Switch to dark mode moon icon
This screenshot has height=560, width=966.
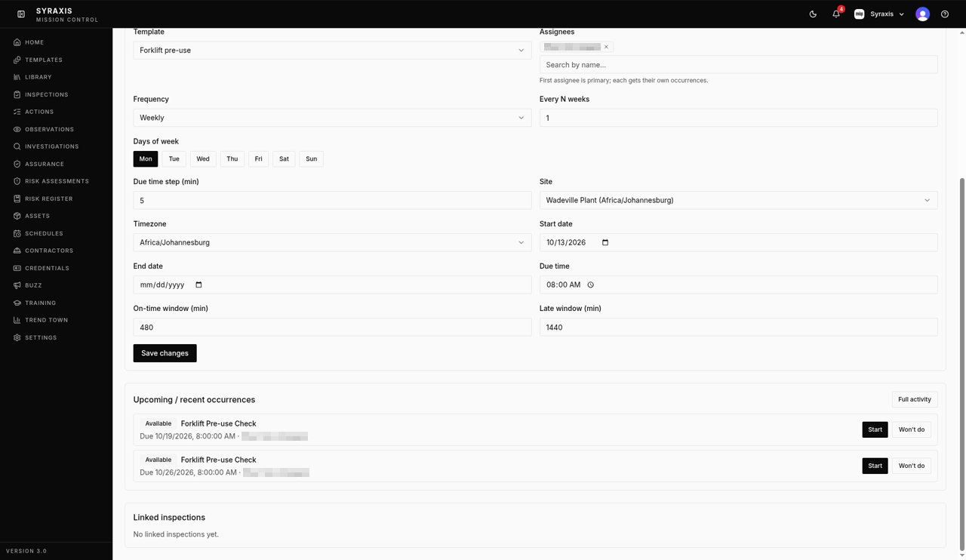coord(813,14)
